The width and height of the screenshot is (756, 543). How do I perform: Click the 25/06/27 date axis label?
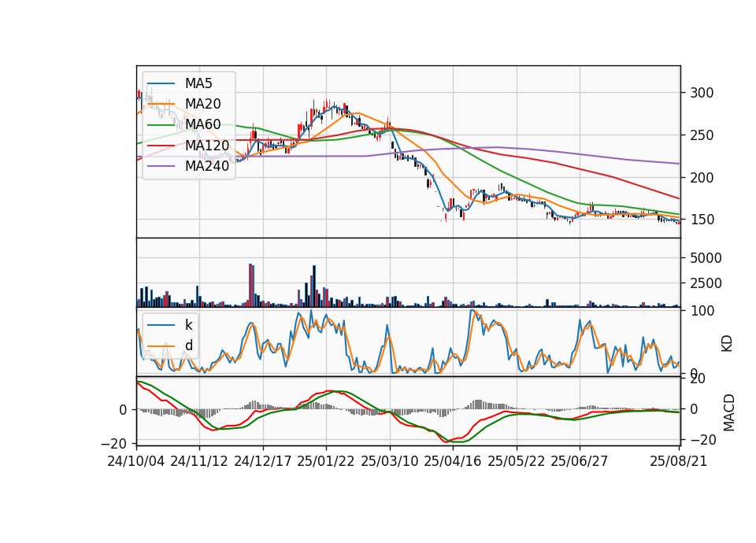pos(580,461)
